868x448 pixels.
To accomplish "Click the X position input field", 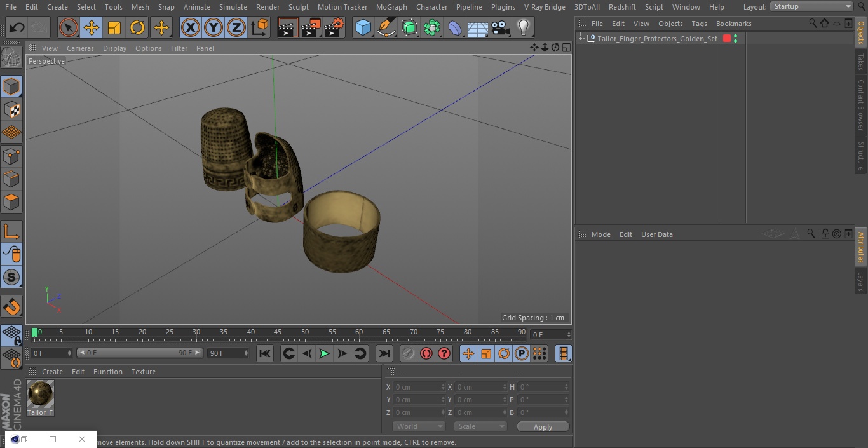I will pos(419,387).
